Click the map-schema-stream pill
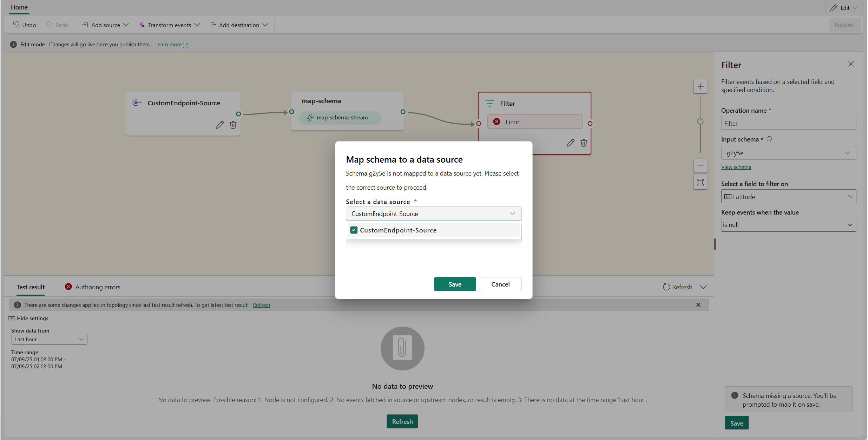The image size is (868, 440). [x=340, y=118]
